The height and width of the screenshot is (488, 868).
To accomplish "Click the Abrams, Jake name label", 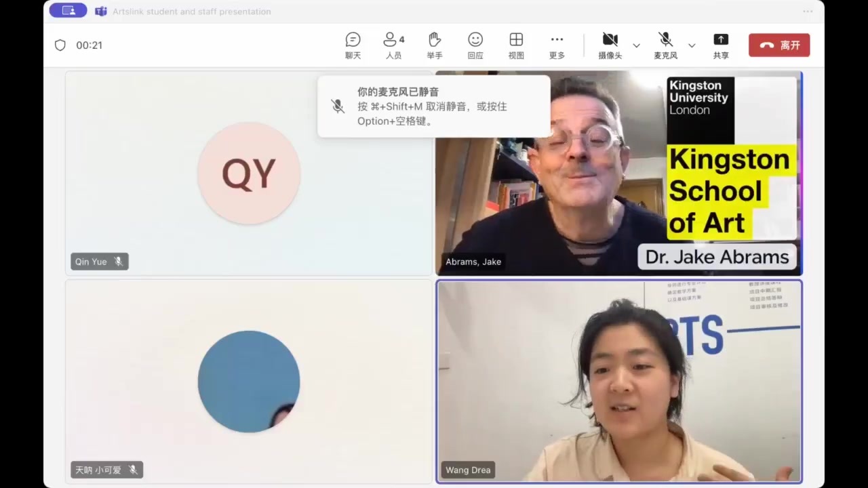I will click(473, 262).
